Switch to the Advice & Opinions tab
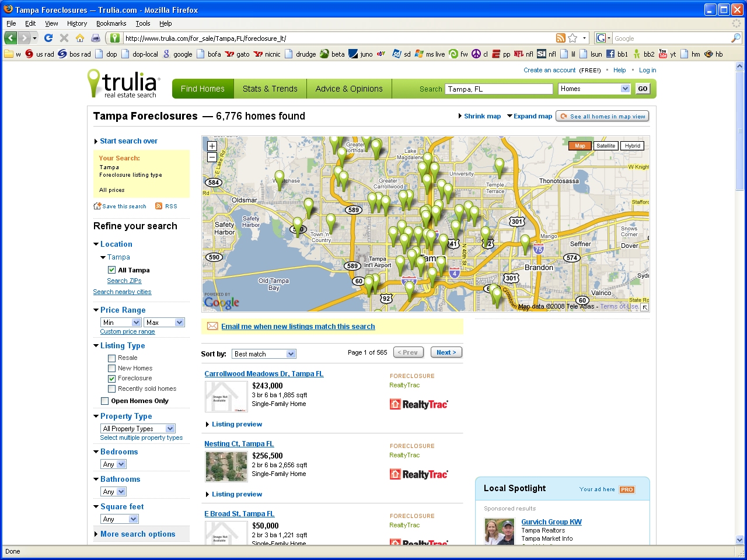 349,89
